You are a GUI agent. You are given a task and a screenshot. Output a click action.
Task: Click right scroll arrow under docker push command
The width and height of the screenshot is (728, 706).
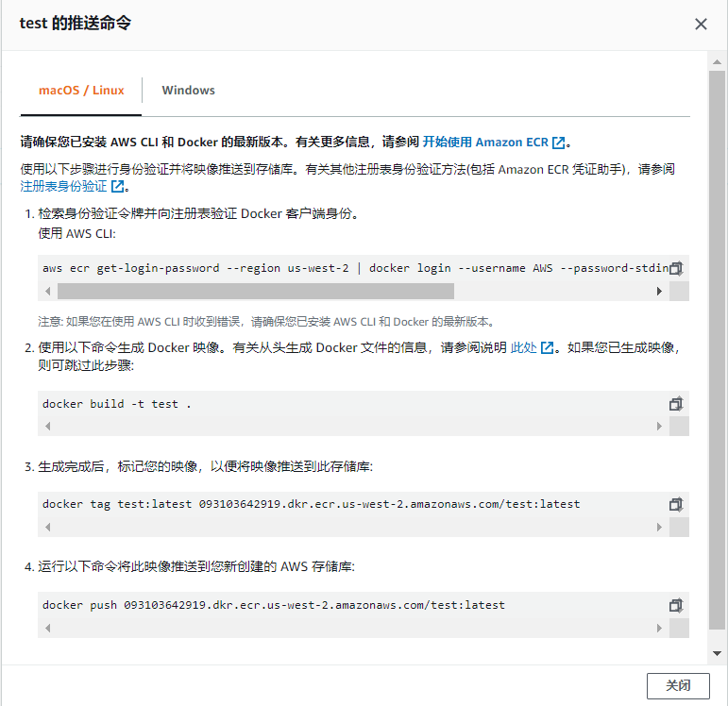click(659, 629)
